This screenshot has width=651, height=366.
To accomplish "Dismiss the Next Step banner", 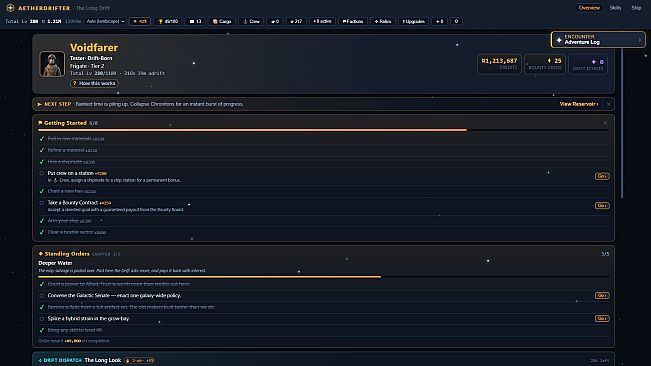I will pos(609,104).
